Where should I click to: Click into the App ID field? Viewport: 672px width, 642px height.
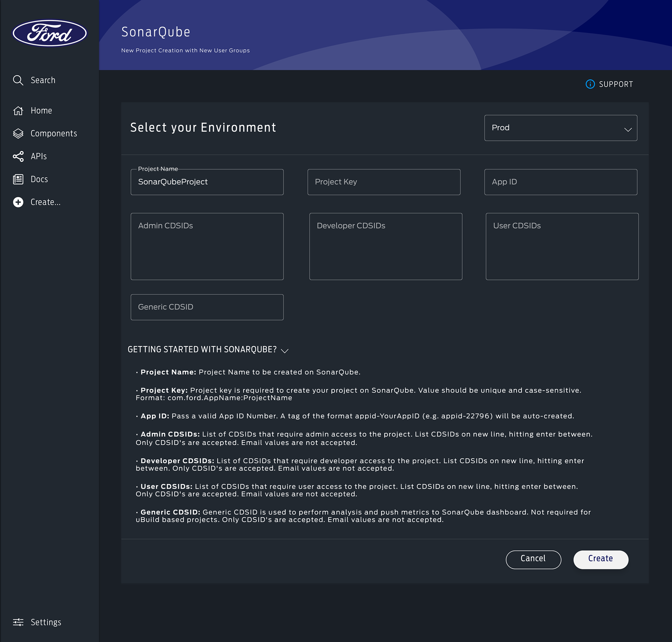561,182
